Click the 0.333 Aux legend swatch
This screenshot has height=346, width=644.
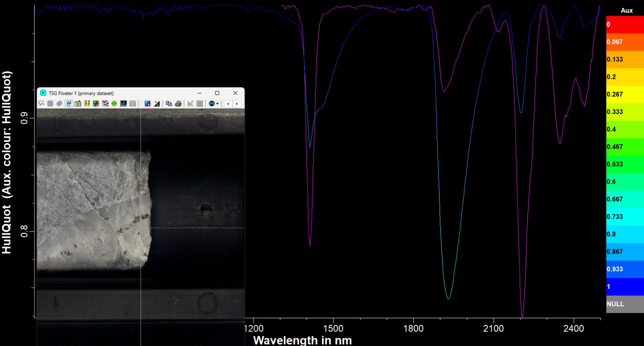625,112
